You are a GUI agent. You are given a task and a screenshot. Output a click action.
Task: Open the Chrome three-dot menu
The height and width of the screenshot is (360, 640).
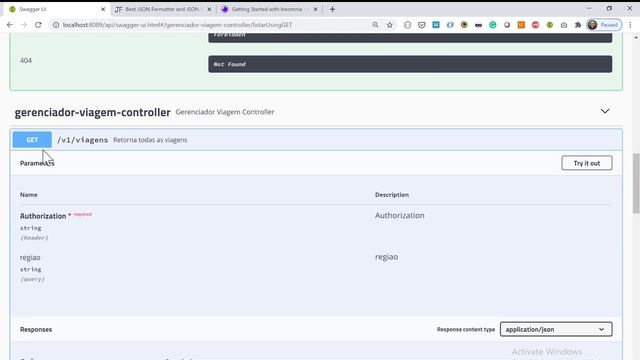[x=630, y=25]
